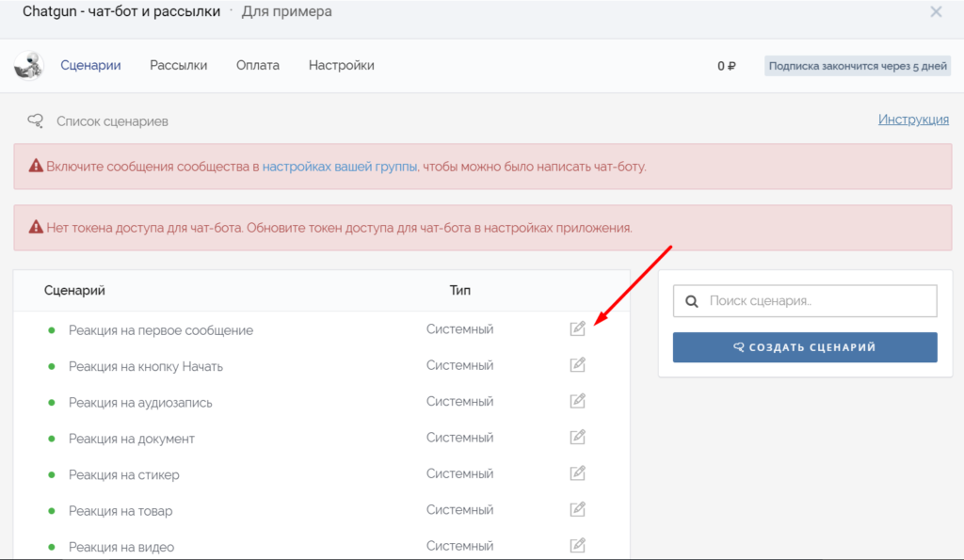Close the Chatgun app window
Screen dimensions: 964x560
pos(936,11)
